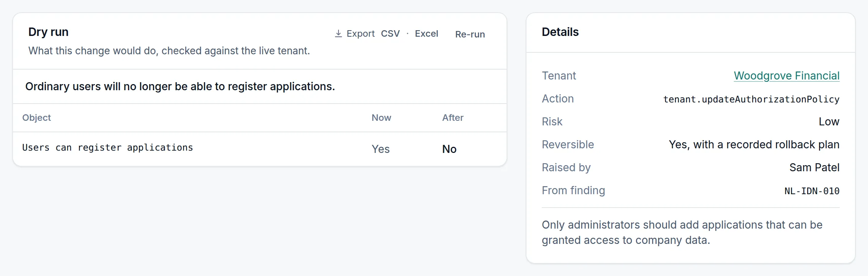Click the 'Action' field label
This screenshot has width=868, height=276.
click(558, 99)
